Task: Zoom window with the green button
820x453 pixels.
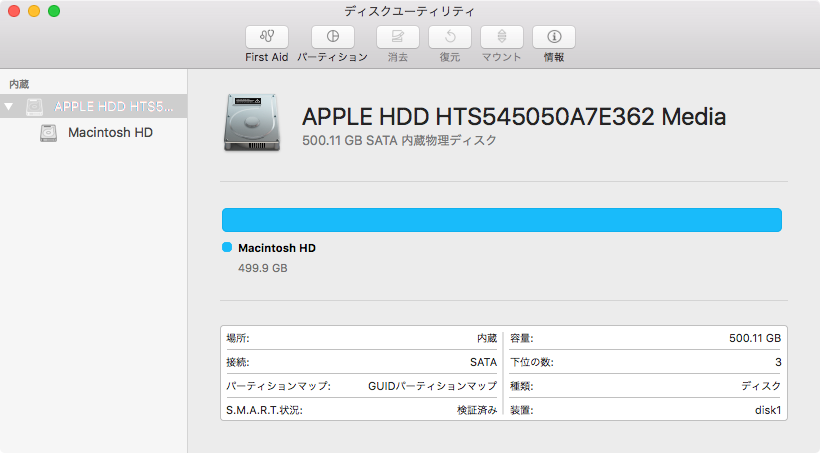Action: [x=54, y=11]
